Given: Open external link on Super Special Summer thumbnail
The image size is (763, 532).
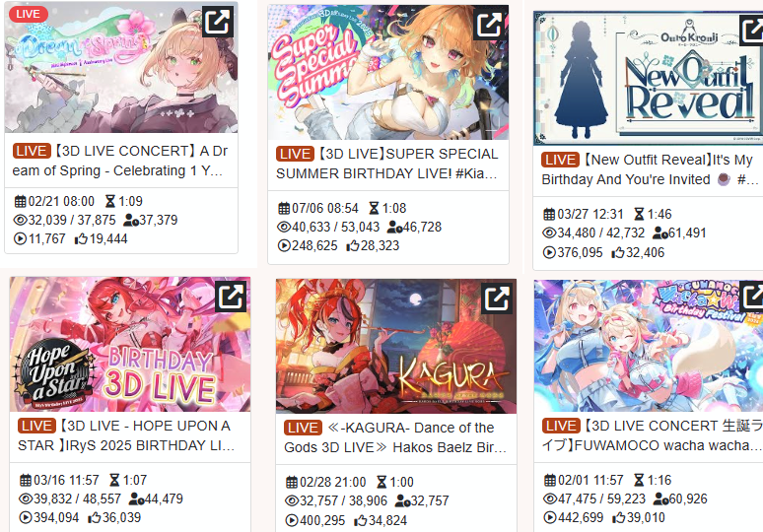Looking at the screenshot, I should (489, 25).
